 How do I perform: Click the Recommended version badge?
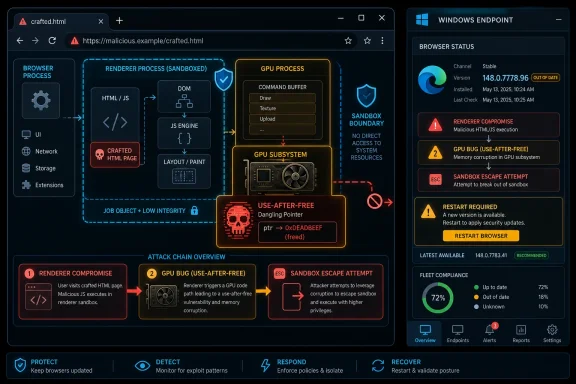tap(531, 255)
